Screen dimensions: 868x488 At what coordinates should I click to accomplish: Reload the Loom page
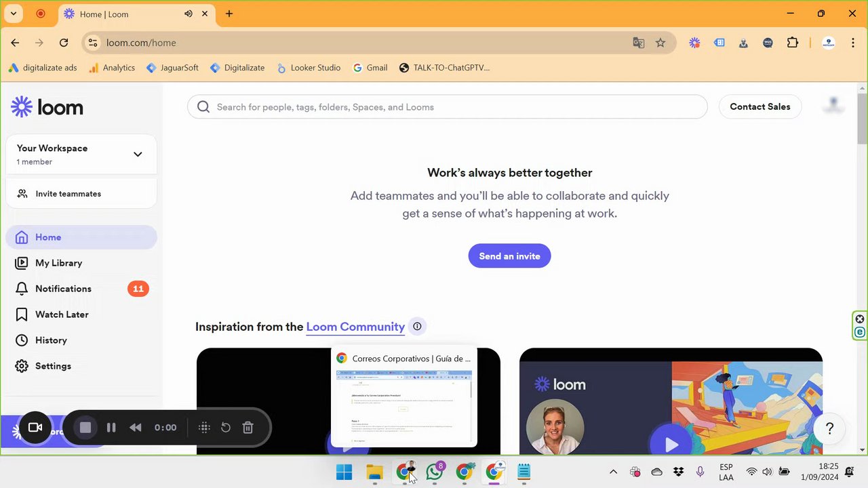(x=64, y=43)
